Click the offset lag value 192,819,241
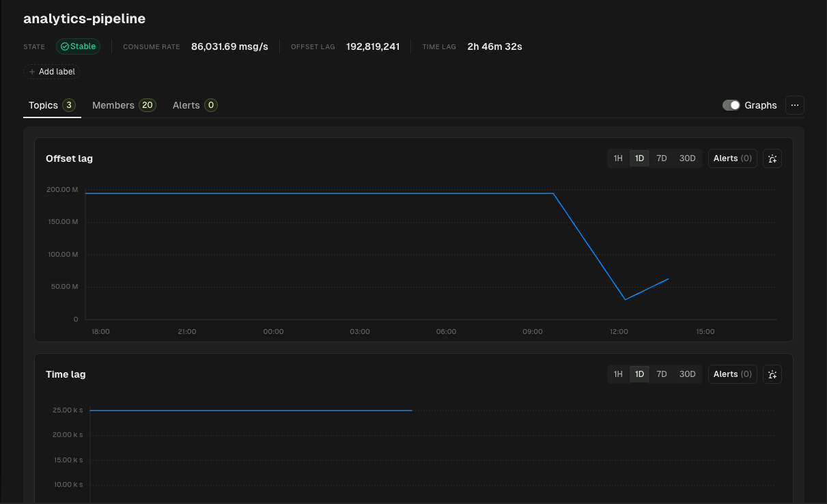This screenshot has width=827, height=504. (x=373, y=46)
